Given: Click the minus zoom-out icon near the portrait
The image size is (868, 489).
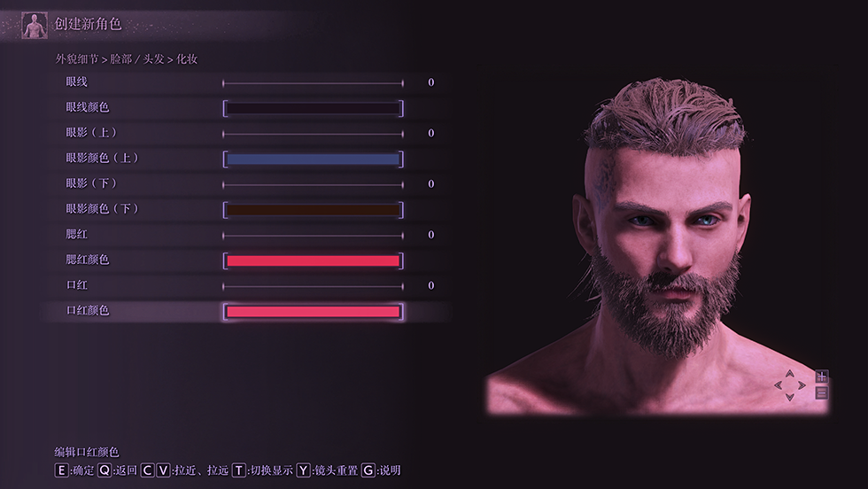Looking at the screenshot, I should 822,392.
